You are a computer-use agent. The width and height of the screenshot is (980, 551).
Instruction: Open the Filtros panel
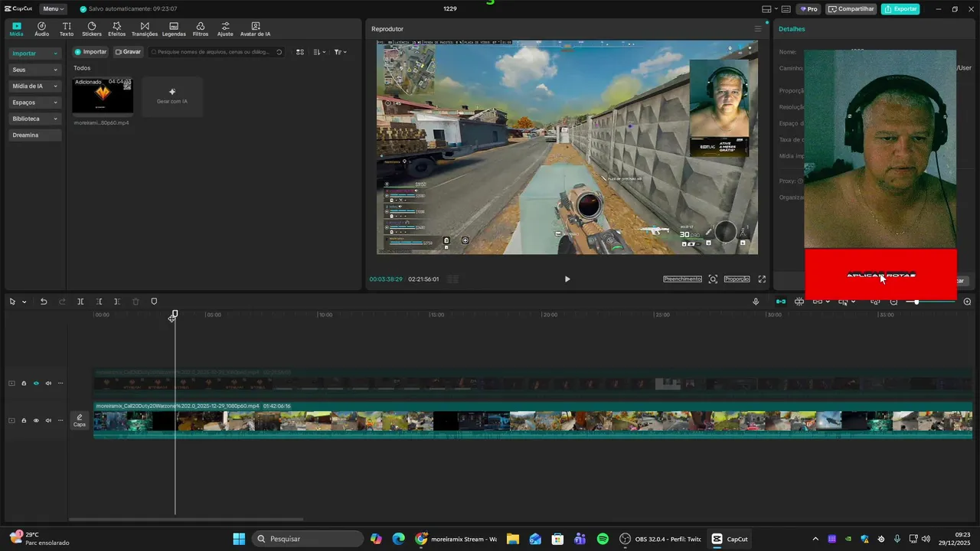click(x=201, y=29)
